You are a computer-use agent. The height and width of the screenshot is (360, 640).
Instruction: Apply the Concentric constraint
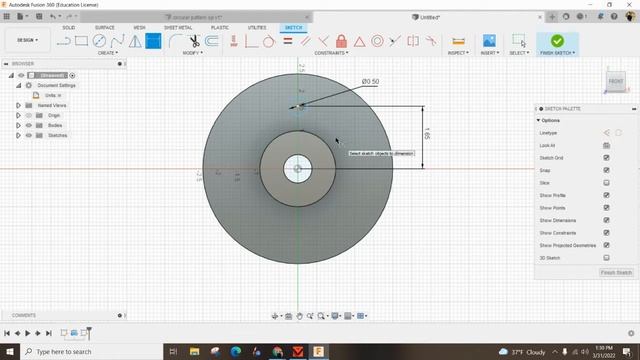(x=377, y=41)
